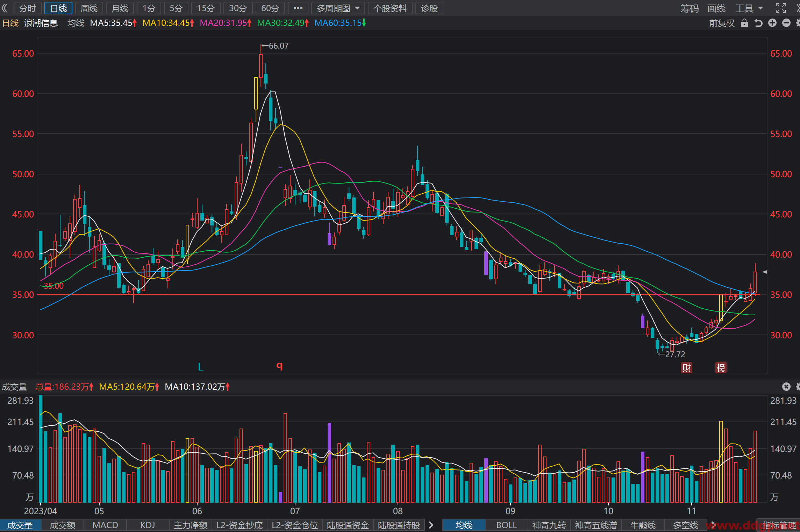Viewport: 800px width, 532px height.
Task: Show more sub-indicator tabs after 陆股通持股
Action: pyautogui.click(x=431, y=525)
